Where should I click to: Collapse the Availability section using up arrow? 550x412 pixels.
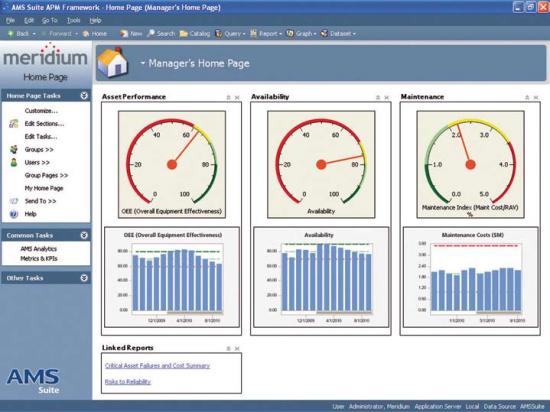[378, 97]
